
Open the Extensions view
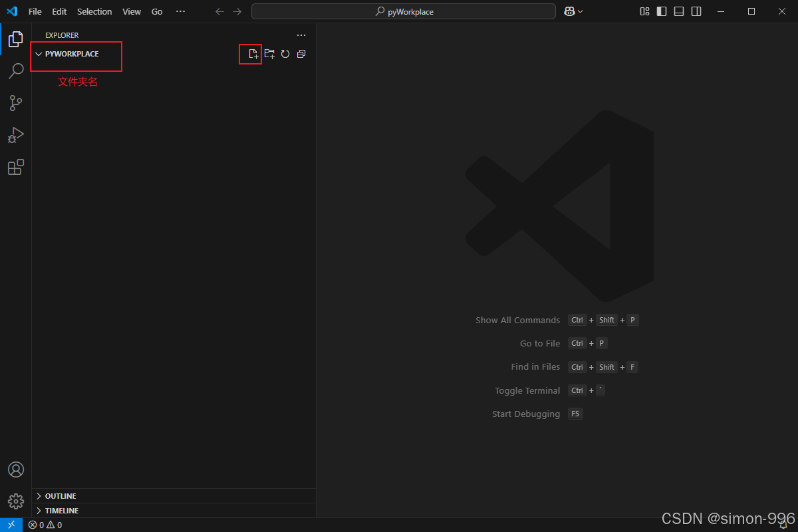[x=16, y=167]
